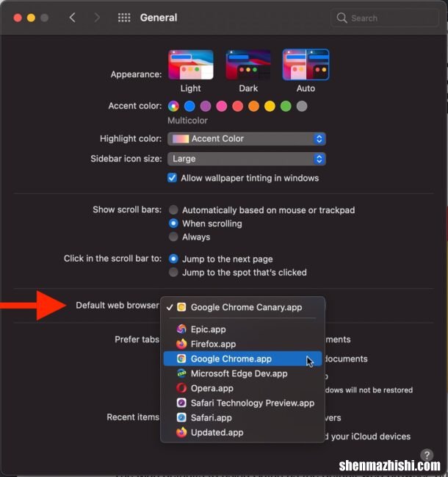The width and height of the screenshot is (448, 477).
Task: Click the red close window button
Action: coord(18,18)
